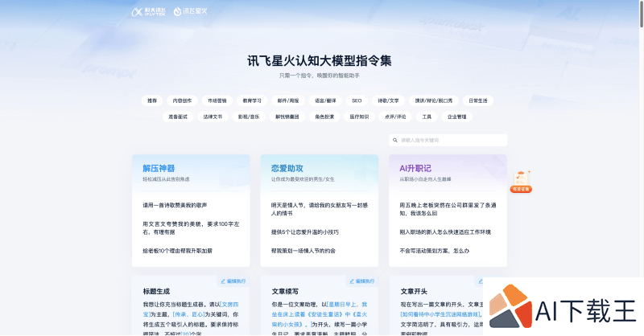Image resolution: width=644 pixels, height=336 pixels.
Task: Open the 有奖征集 floating clipboard icon
Action: click(x=521, y=182)
